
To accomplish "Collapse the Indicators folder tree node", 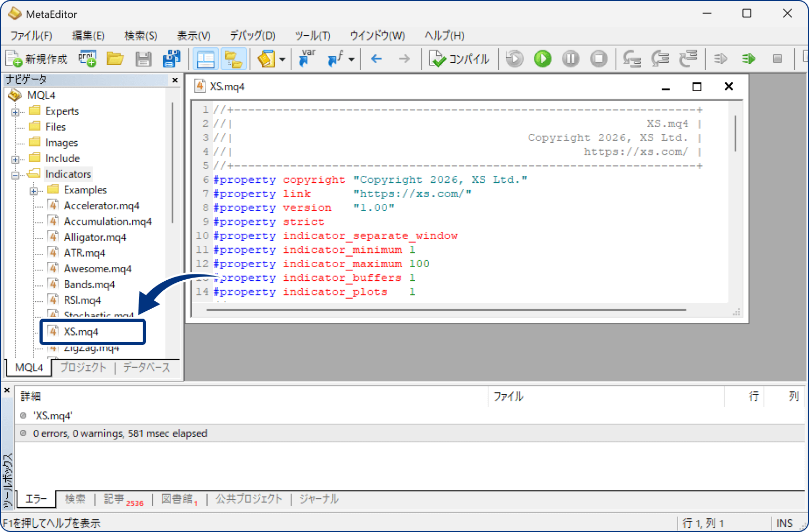I will point(15,175).
